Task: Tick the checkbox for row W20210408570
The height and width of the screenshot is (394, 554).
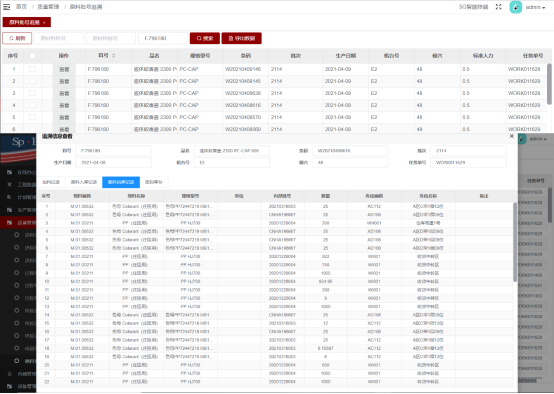Action: (32, 117)
